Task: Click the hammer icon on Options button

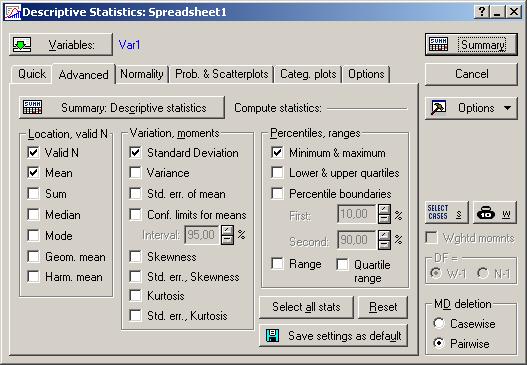Action: click(x=439, y=108)
